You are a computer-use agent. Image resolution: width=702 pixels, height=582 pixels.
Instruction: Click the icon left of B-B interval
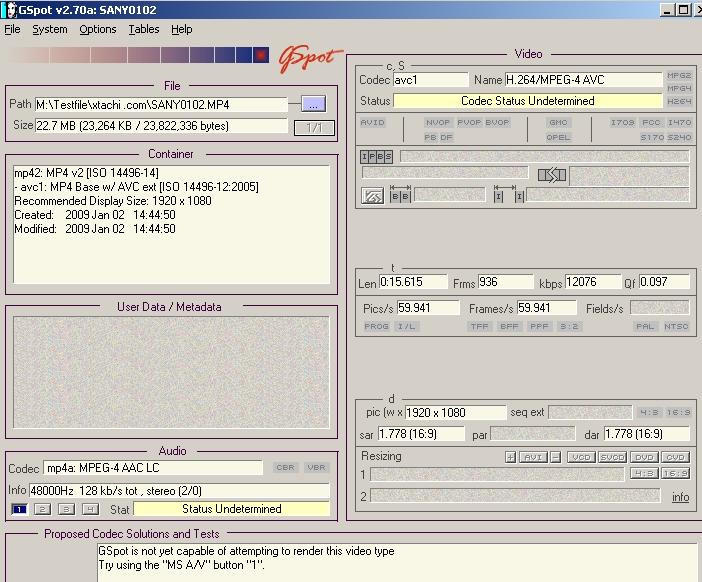[372, 196]
